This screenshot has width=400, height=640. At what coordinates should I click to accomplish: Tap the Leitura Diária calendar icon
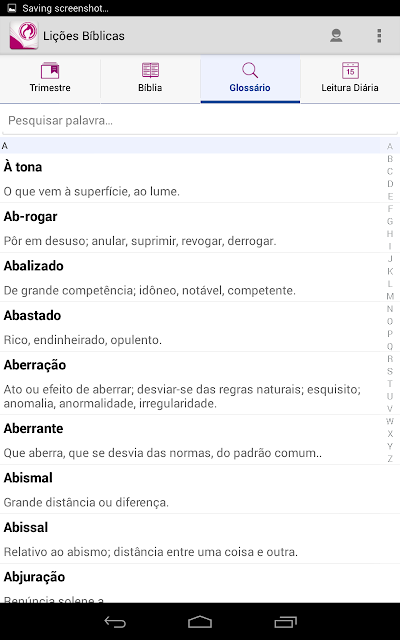click(350, 71)
